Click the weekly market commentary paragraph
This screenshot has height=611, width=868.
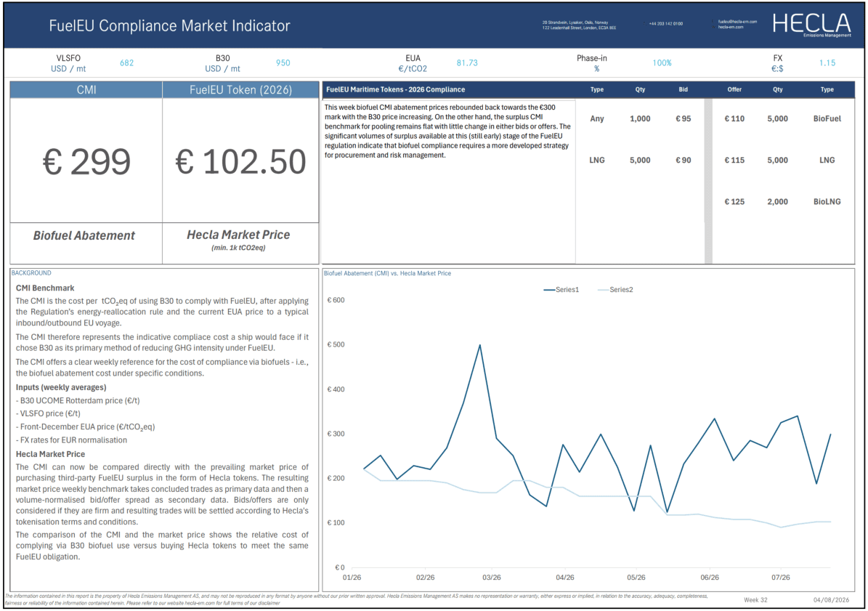coord(448,131)
